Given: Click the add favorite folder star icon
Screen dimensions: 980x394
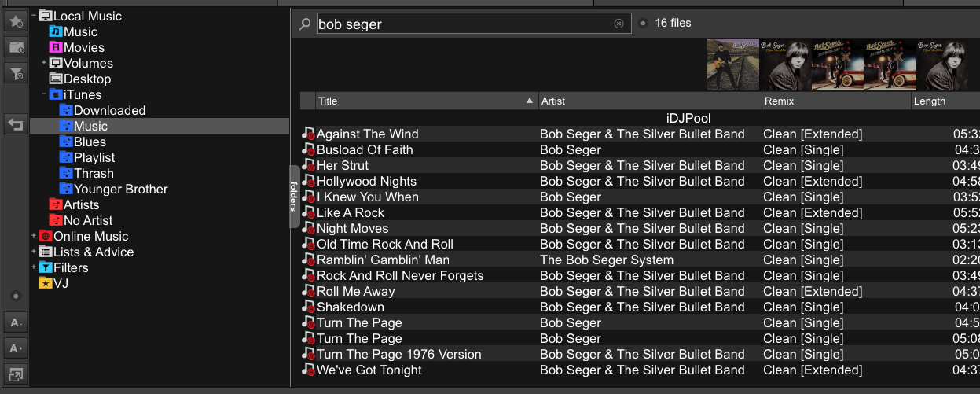Looking at the screenshot, I should [x=16, y=21].
